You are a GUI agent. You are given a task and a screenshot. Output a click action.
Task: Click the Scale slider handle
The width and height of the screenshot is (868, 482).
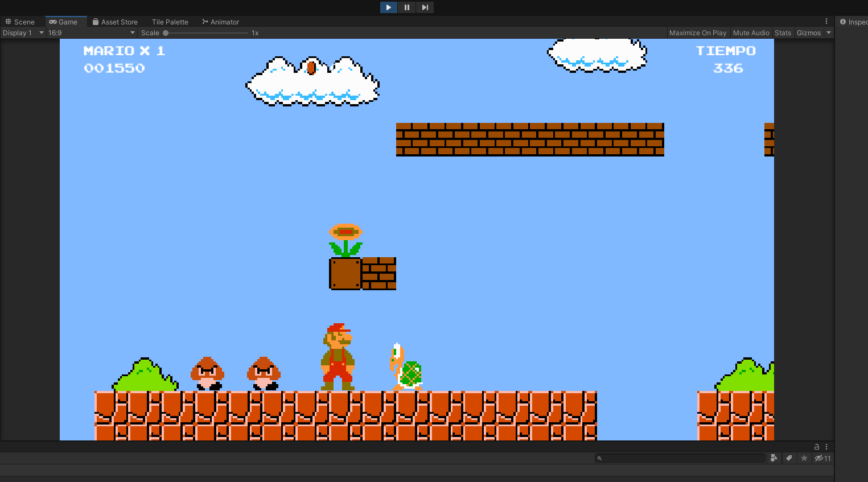[x=166, y=33]
